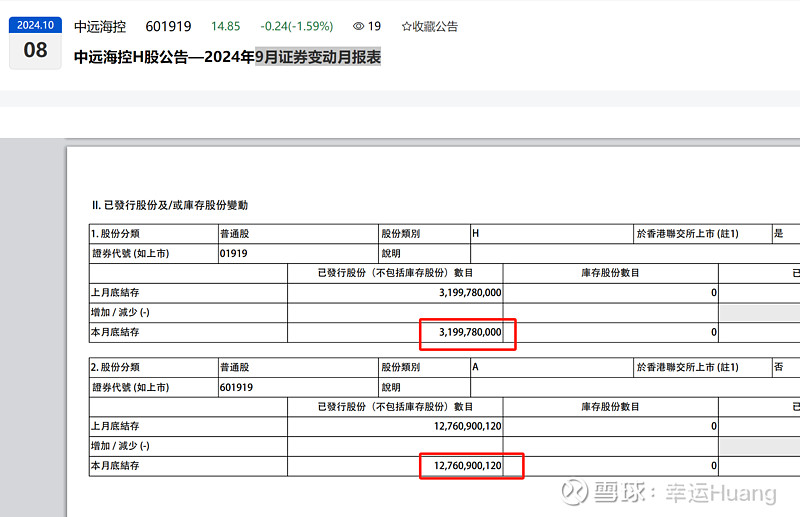
Task: Click 2. 股份分類 label cell
Action: click(154, 367)
